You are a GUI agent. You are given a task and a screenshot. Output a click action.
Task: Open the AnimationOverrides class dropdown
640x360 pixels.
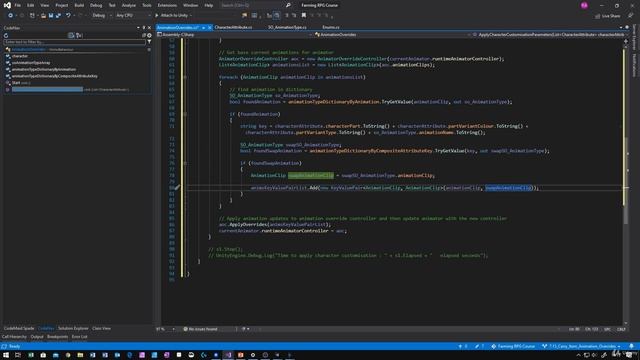(x=392, y=35)
